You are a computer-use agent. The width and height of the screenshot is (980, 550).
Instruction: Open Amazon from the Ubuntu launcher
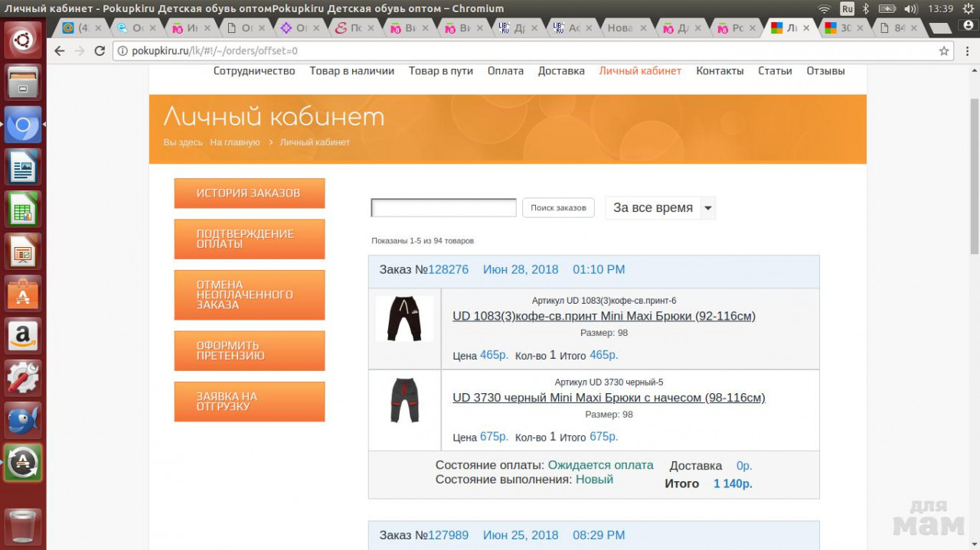[23, 335]
